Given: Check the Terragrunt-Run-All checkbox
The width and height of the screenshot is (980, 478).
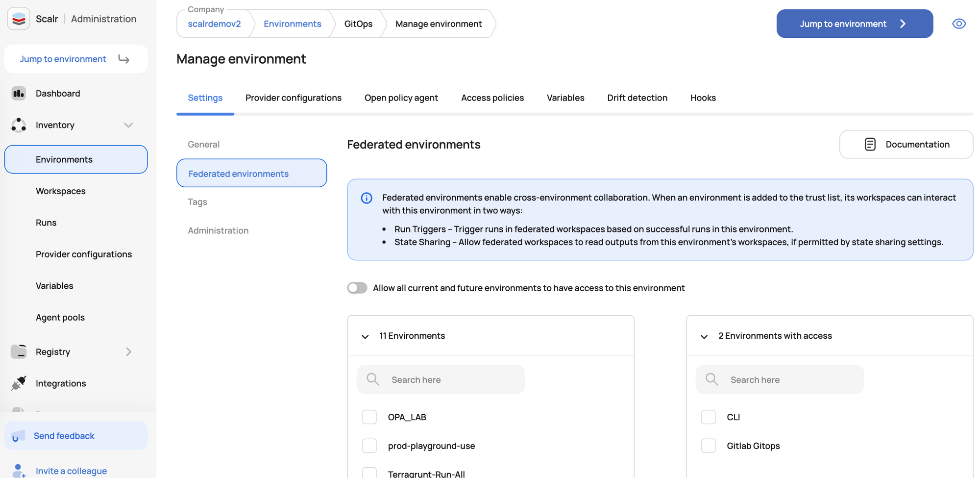Looking at the screenshot, I should pos(369,473).
